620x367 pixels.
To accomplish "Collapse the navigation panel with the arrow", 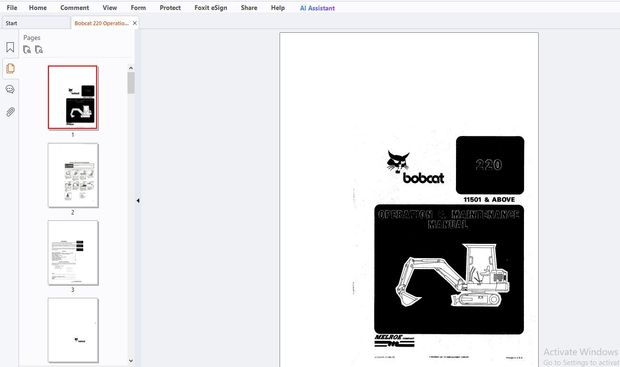I will click(138, 201).
